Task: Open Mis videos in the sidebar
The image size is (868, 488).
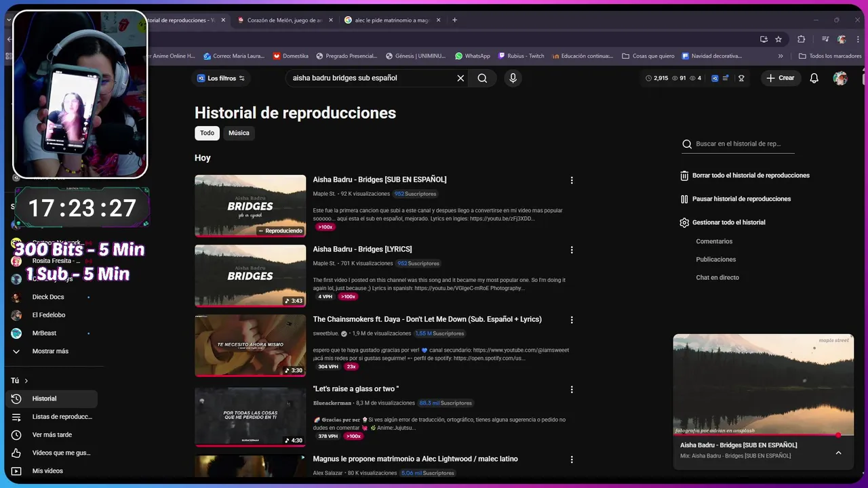Action: click(52, 471)
